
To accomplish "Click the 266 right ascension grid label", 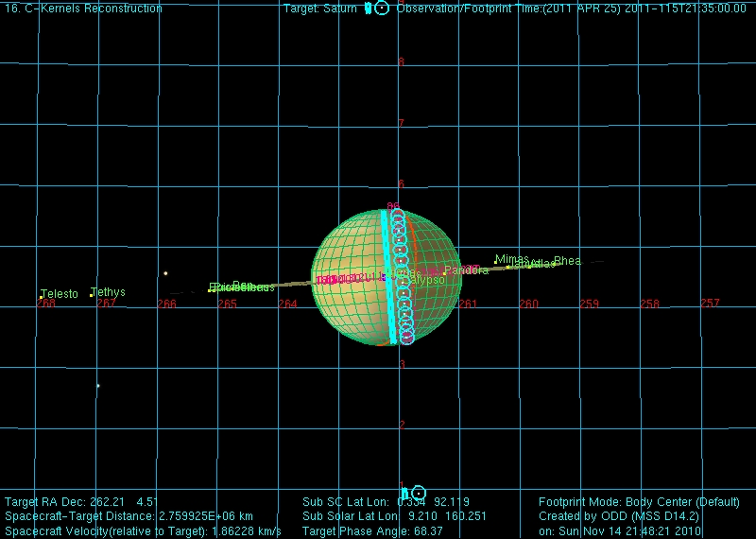I will coord(166,304).
